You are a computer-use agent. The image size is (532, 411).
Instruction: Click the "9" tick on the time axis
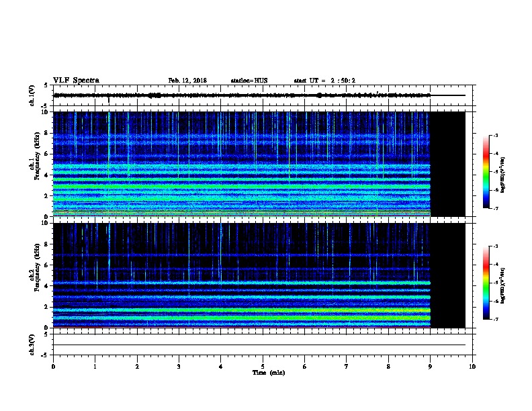[x=430, y=367]
